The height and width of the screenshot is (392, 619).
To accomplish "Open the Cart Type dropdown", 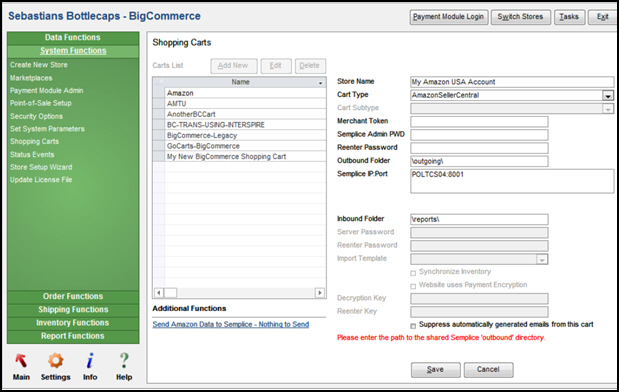I will (x=608, y=96).
